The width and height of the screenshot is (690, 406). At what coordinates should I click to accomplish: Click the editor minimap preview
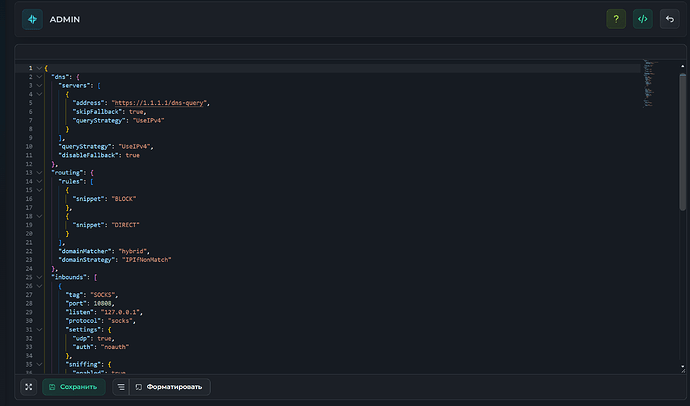tap(649, 84)
